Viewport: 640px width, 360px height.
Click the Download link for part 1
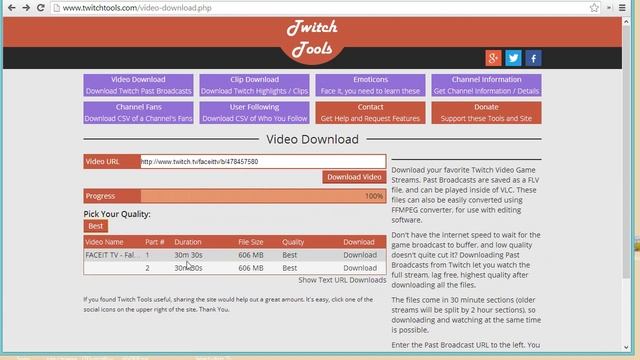360,255
